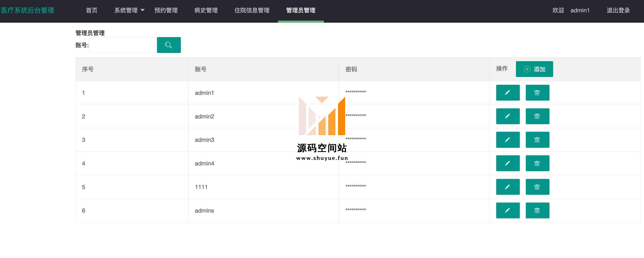Click the 医疗系统后台管理 logo title

[28, 10]
